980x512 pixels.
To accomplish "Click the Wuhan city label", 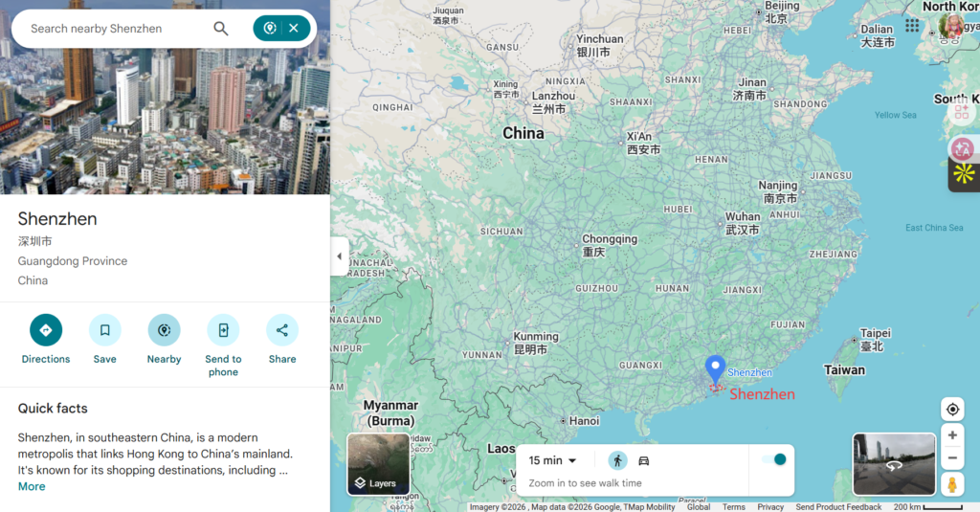I will coord(743,223).
